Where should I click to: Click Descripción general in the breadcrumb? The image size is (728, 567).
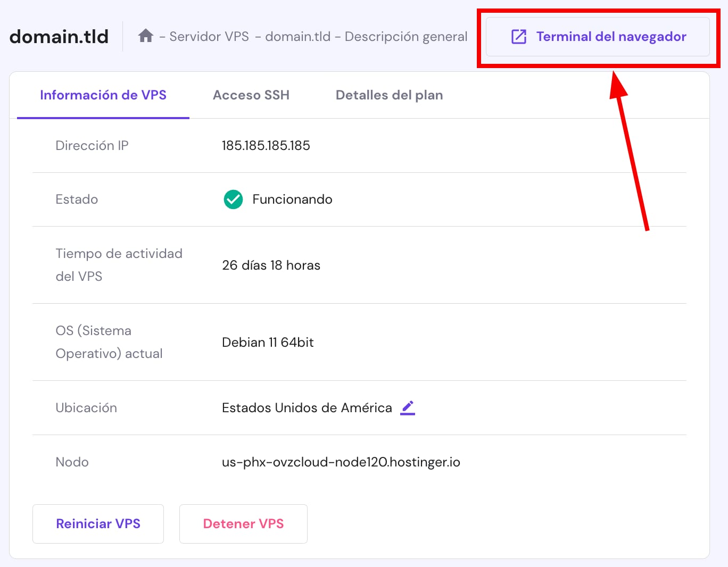[406, 36]
